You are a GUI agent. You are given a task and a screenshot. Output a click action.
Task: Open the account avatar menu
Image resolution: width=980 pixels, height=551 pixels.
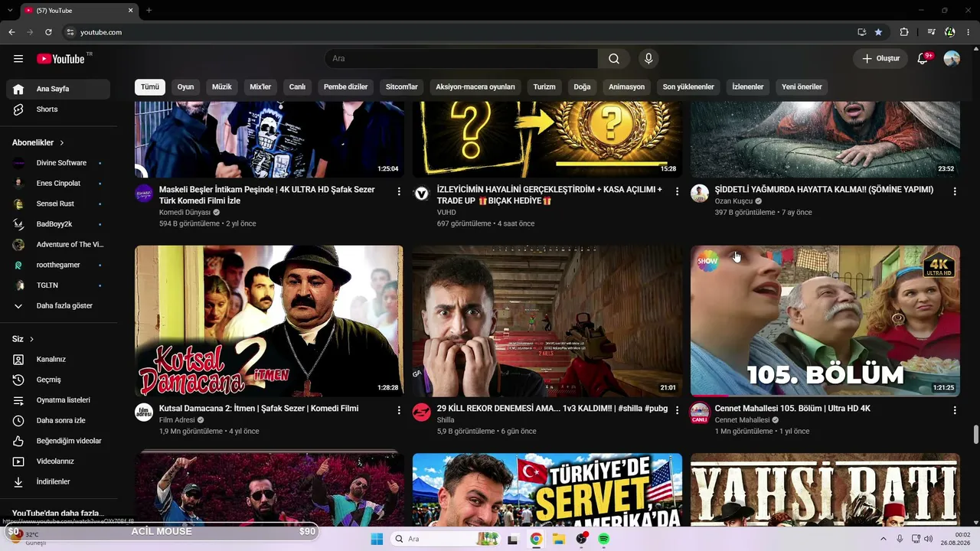pos(952,59)
